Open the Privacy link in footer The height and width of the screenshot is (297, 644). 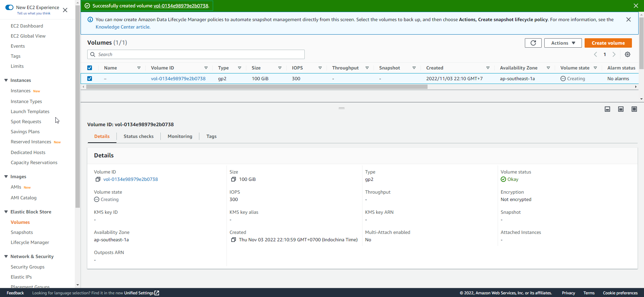(x=568, y=293)
